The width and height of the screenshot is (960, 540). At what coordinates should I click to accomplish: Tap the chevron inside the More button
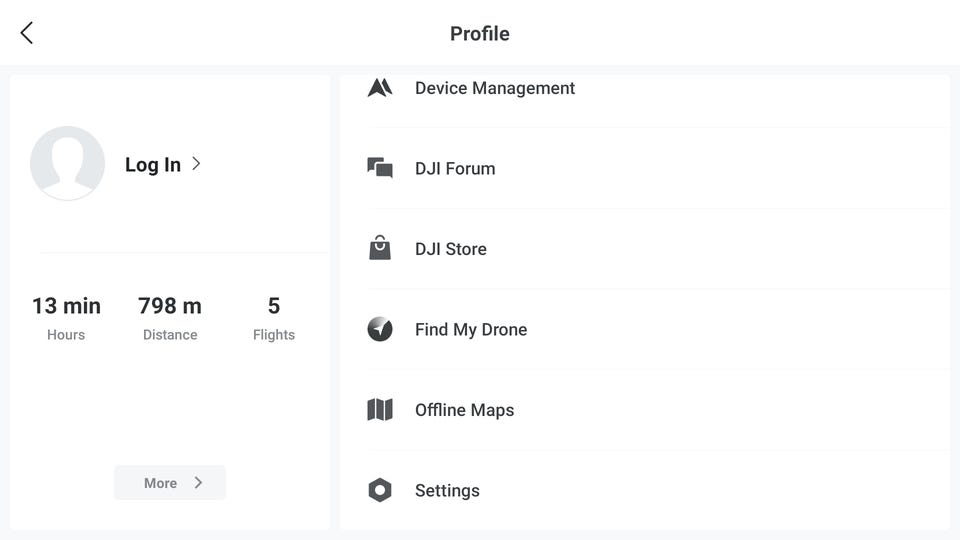tap(198, 482)
